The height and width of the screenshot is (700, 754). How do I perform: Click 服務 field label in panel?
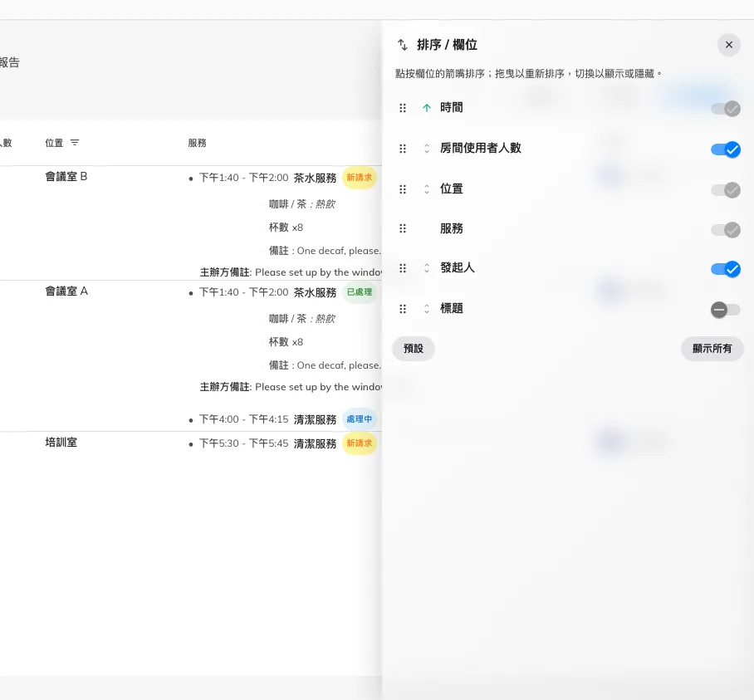(452, 228)
